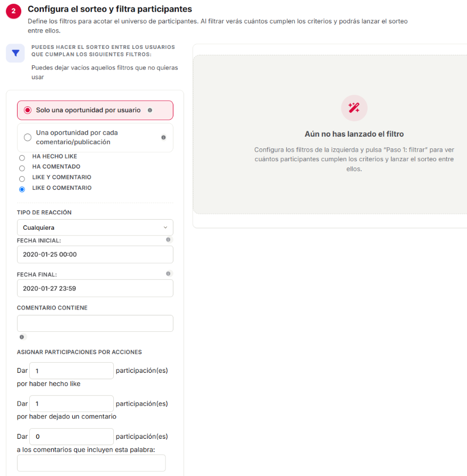
Task: Click info icon above Fecha inicial field
Action: (168, 239)
